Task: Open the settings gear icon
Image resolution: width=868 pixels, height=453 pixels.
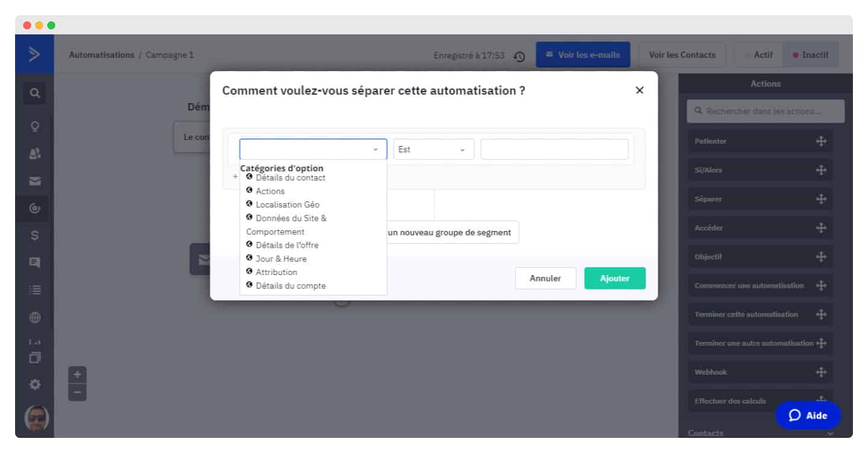Action: 35,384
